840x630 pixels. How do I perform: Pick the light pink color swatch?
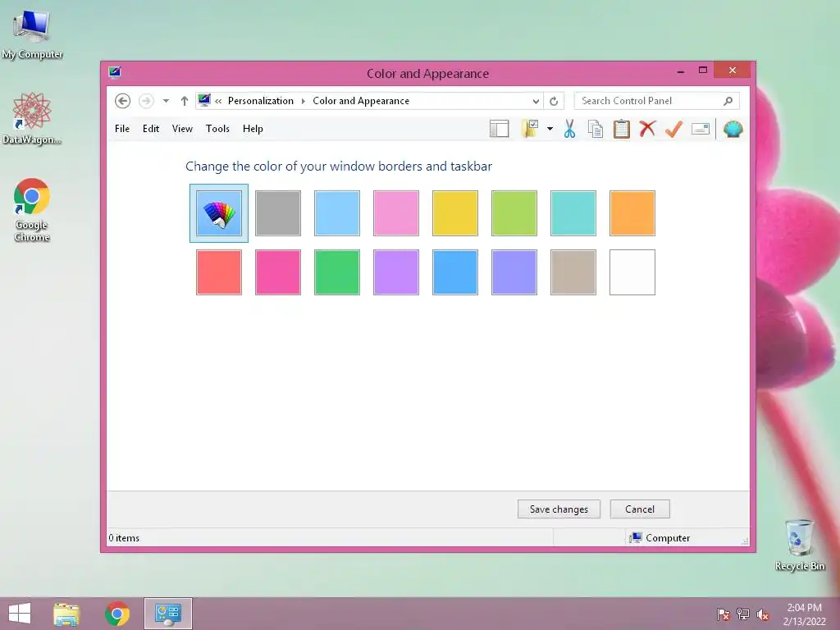(x=396, y=213)
